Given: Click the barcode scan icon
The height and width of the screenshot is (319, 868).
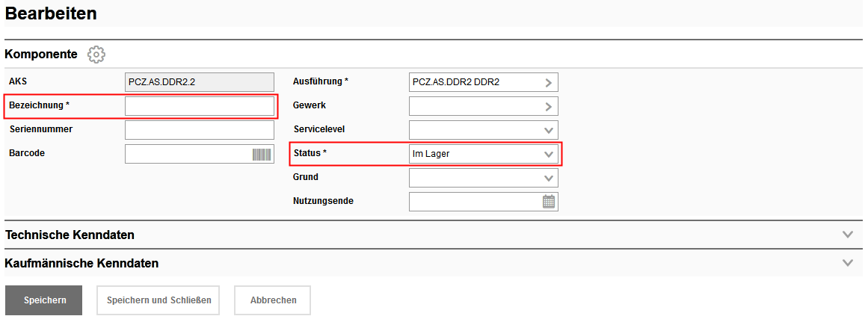Looking at the screenshot, I should pyautogui.click(x=262, y=155).
